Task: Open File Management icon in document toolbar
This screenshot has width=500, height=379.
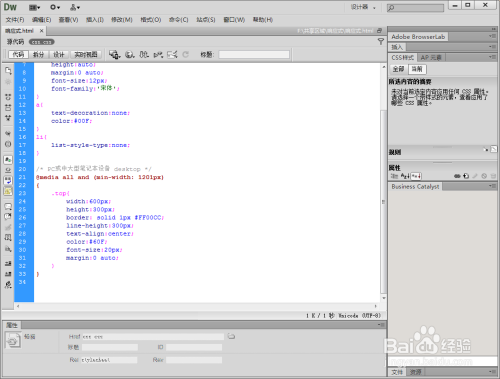Action: tap(144, 54)
